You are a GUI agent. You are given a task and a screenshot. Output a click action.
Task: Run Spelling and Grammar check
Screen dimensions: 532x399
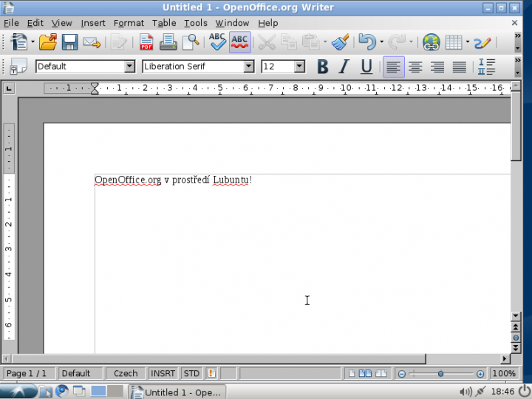[x=217, y=42]
